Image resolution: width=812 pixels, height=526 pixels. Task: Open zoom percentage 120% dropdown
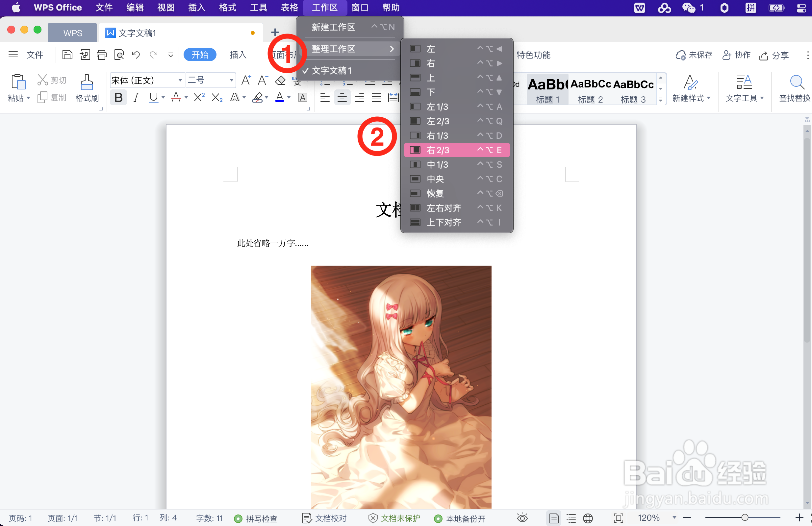click(674, 518)
